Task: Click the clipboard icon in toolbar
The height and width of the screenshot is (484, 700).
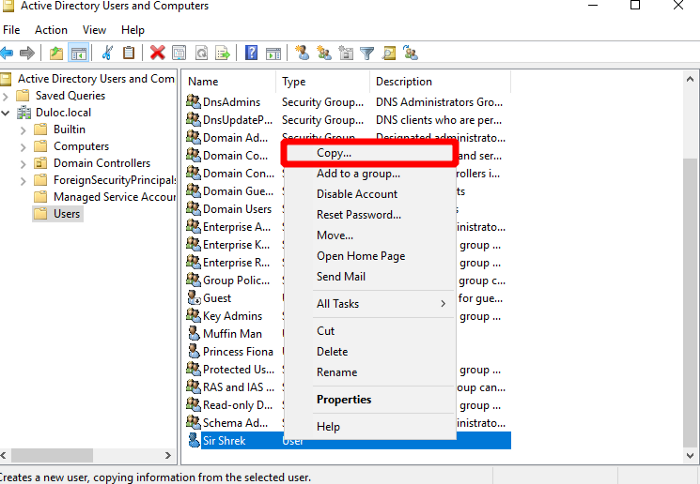Action: pos(129,53)
